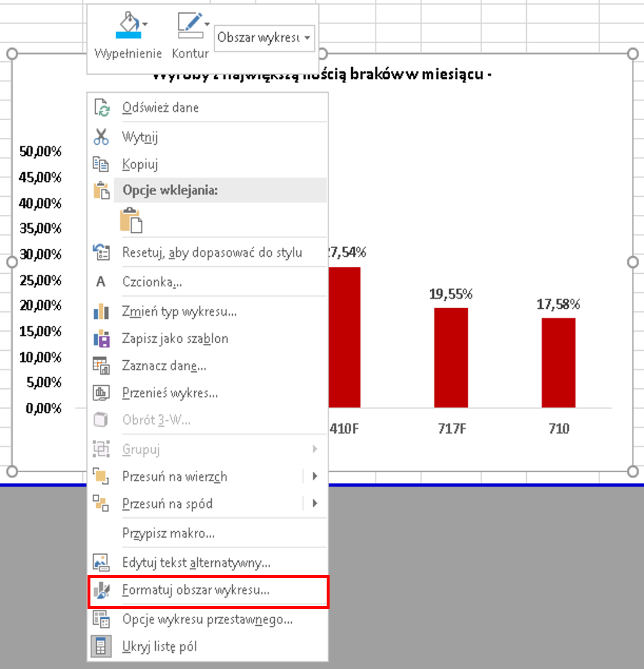644x669 pixels.
Task: Click the icon next to Przenieś wykres
Action: click(101, 393)
